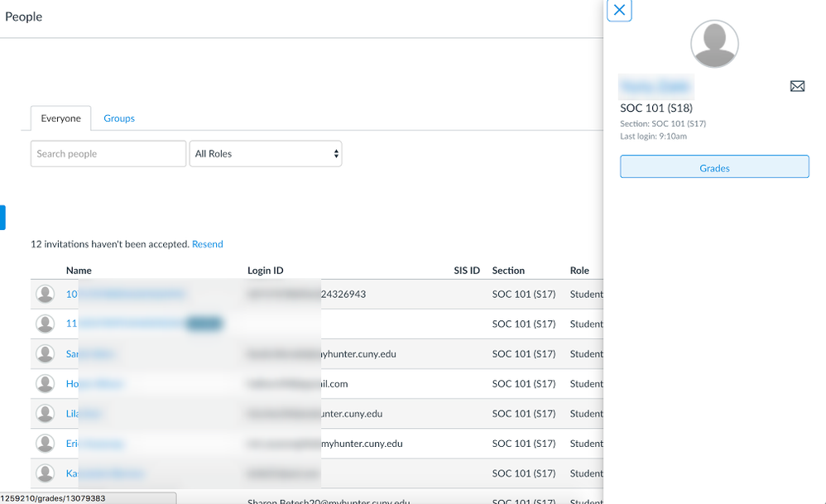
Task: Click the blue handle on left edge
Action: pos(2,217)
